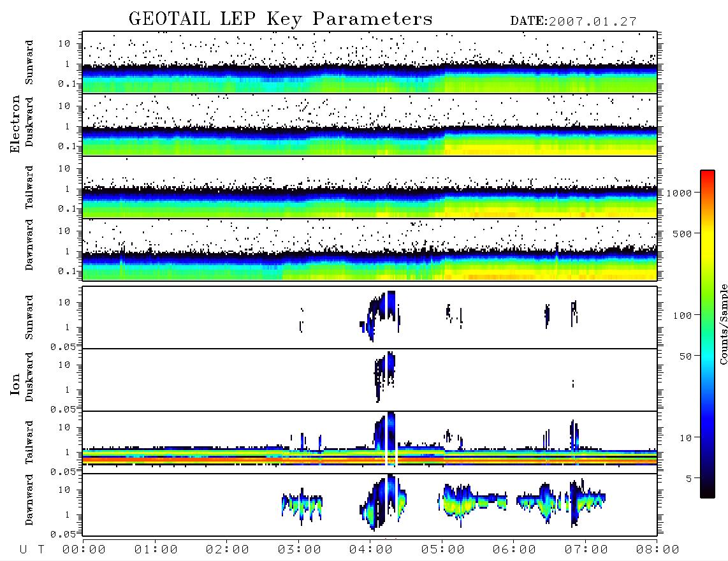Click inside the Electron Duskward spectrogram panel
This screenshot has width=728, height=561.
[x=370, y=124]
